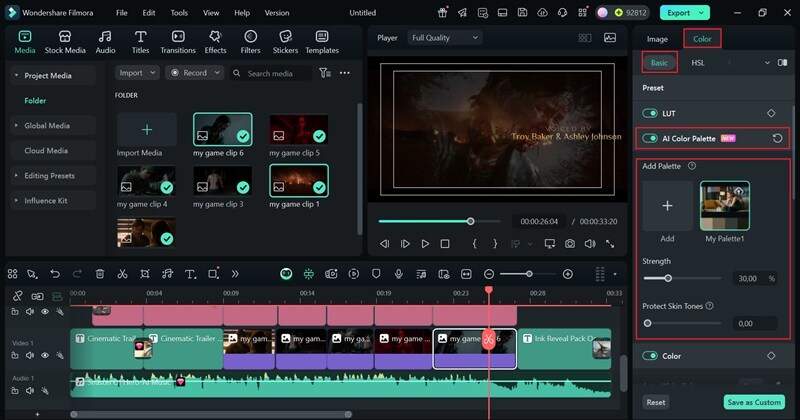Reset the AI Color Palette with the circular arrow

pyautogui.click(x=777, y=138)
